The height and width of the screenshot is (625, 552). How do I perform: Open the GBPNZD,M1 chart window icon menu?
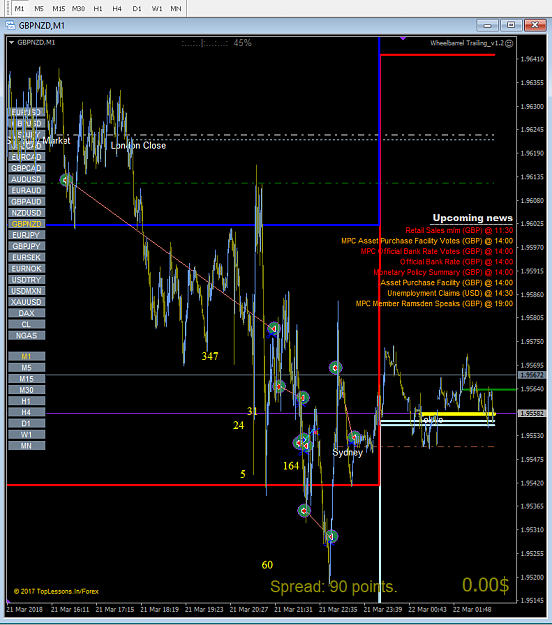click(x=10, y=26)
